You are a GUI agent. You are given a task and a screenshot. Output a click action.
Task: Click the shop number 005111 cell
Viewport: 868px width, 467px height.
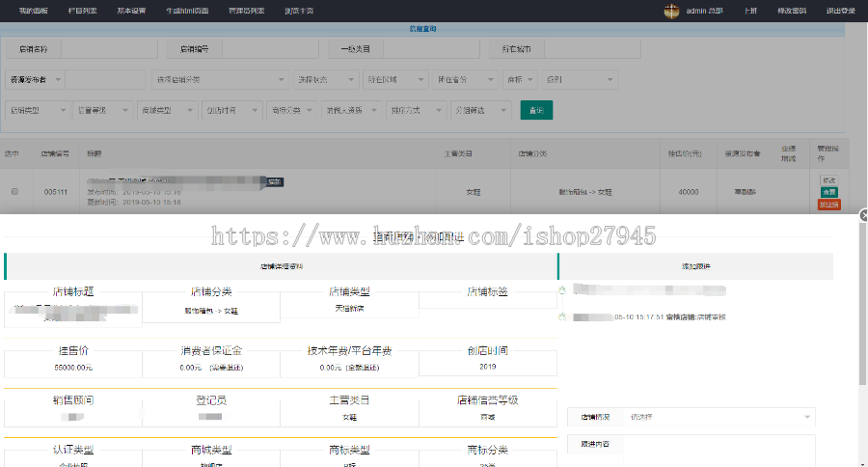(56, 192)
